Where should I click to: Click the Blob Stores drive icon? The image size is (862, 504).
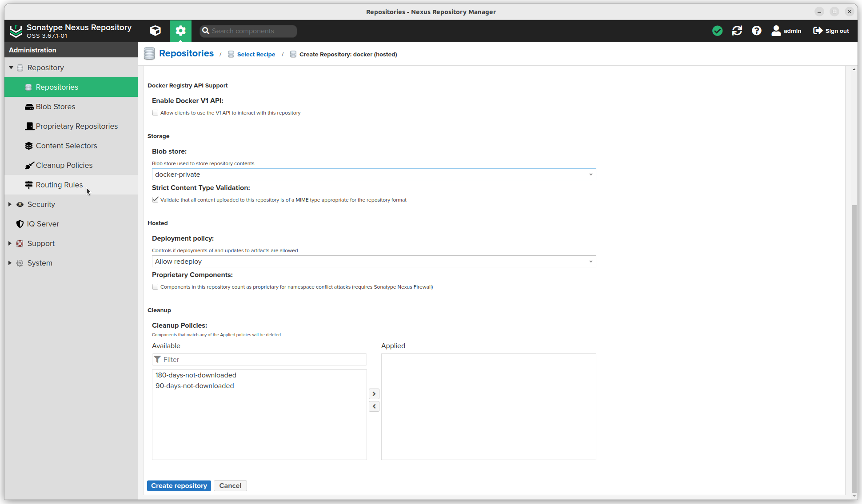tap(29, 107)
